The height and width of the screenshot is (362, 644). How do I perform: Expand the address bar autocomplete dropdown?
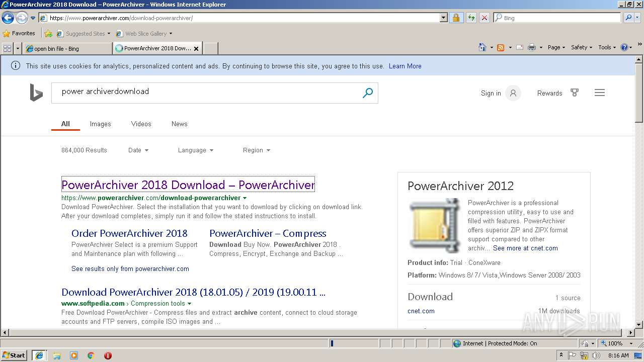pyautogui.click(x=443, y=18)
